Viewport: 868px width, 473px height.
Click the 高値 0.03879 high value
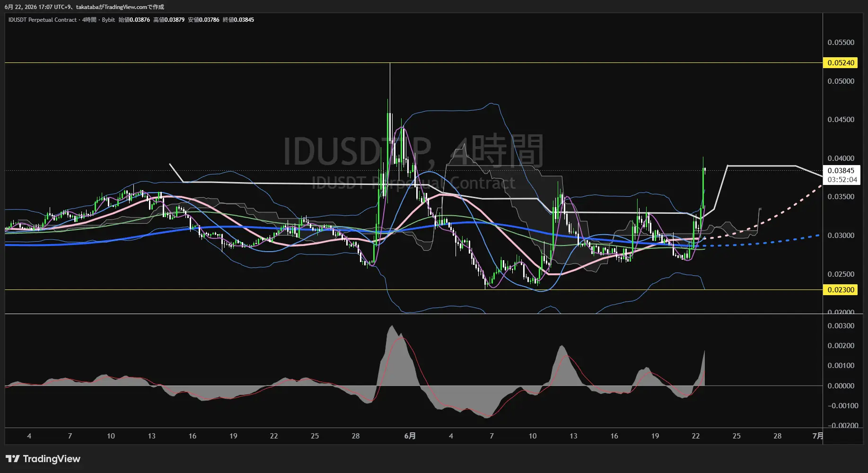[x=169, y=20]
